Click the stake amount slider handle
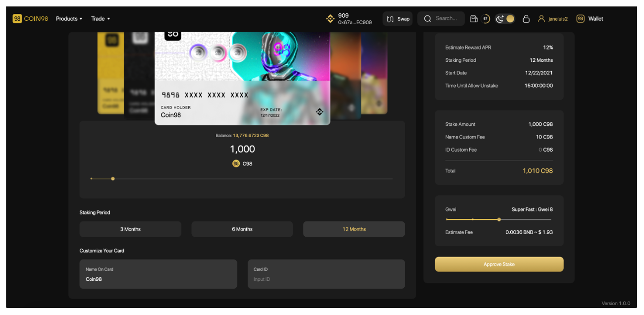 coord(113,179)
